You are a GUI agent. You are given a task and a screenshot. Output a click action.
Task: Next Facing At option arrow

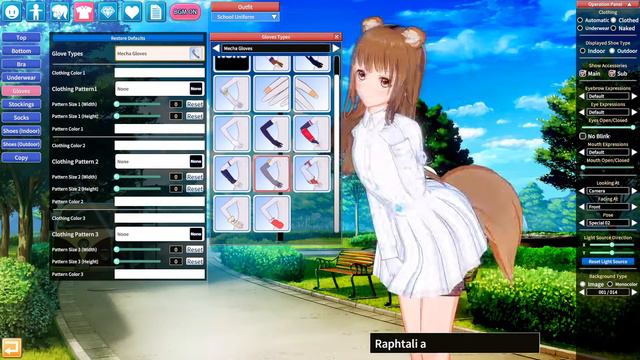634,207
